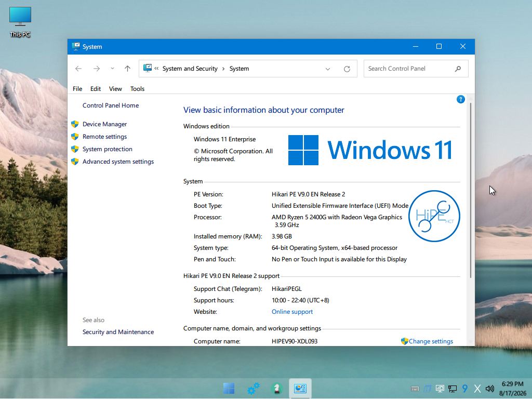This screenshot has height=399, width=532.
Task: Click the blue 9 tray icon
Action: [x=465, y=389]
